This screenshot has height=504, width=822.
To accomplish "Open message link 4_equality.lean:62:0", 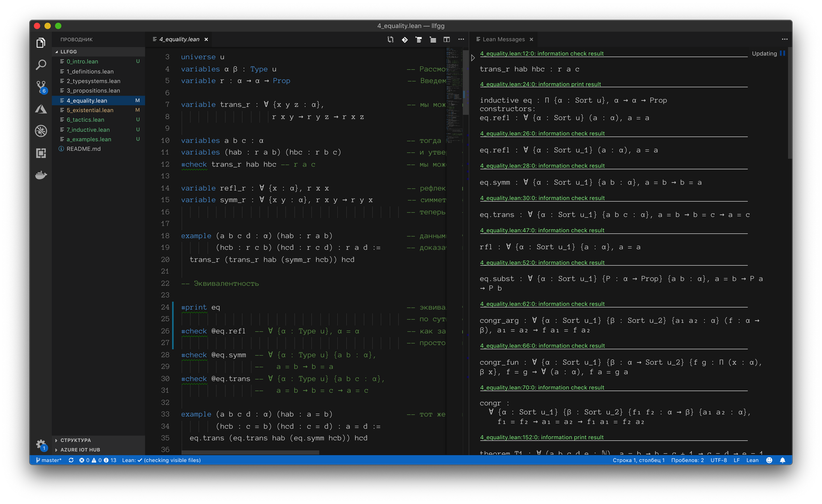I will tap(542, 304).
